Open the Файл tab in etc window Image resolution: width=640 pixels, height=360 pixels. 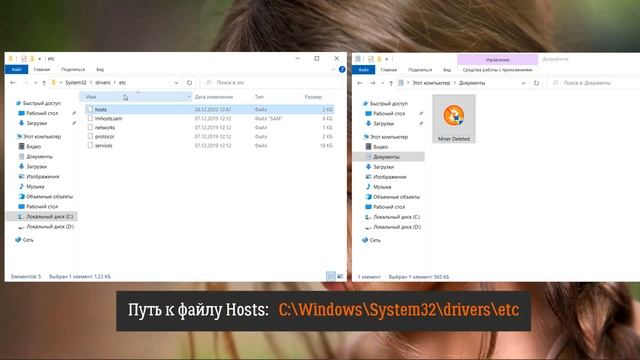coord(16,69)
